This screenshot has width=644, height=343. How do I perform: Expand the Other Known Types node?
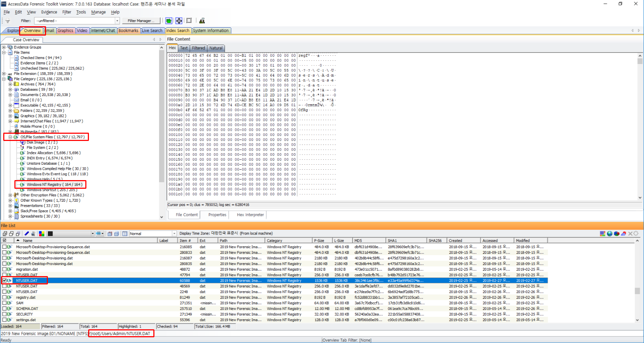click(10, 201)
